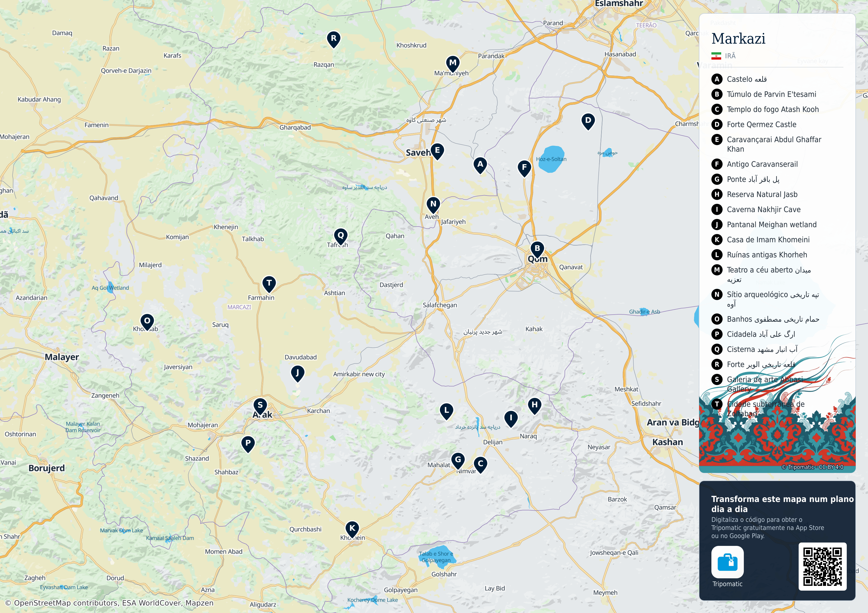Click the Tripomatic suitcase app icon
868x613 pixels.
click(x=727, y=562)
